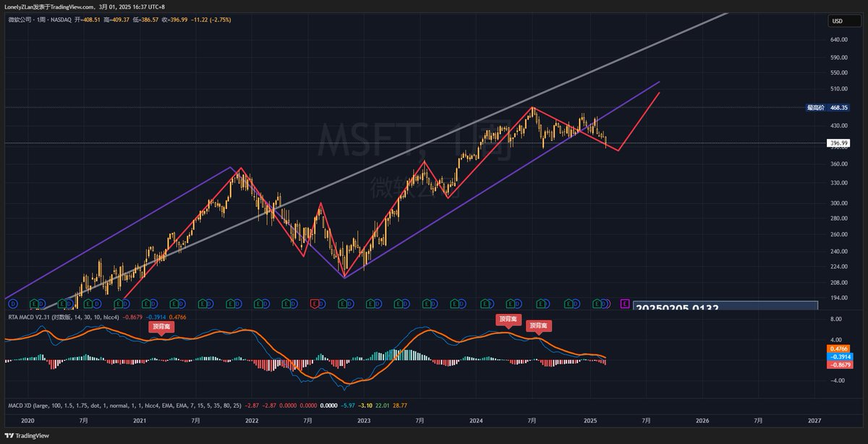Click the orange 0.4766 MACD value label
This screenshot has height=444, width=868.
tap(838, 349)
